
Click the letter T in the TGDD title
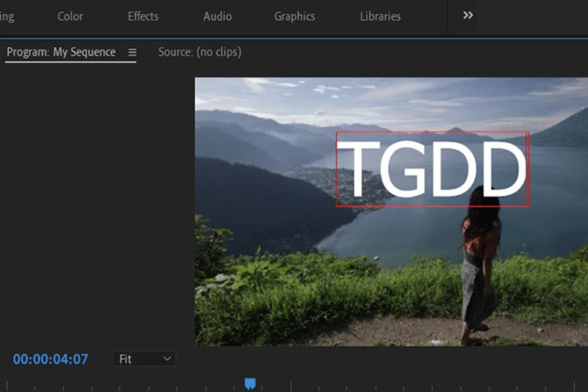point(357,169)
